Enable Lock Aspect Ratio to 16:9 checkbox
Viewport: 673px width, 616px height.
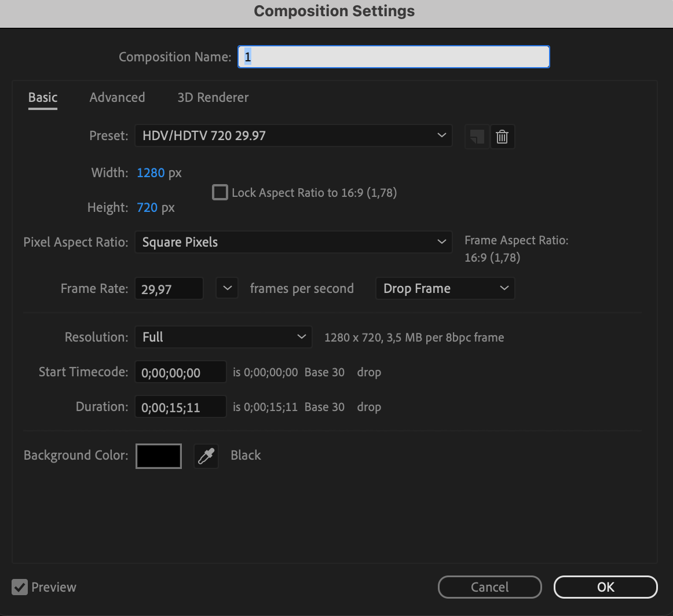(220, 192)
